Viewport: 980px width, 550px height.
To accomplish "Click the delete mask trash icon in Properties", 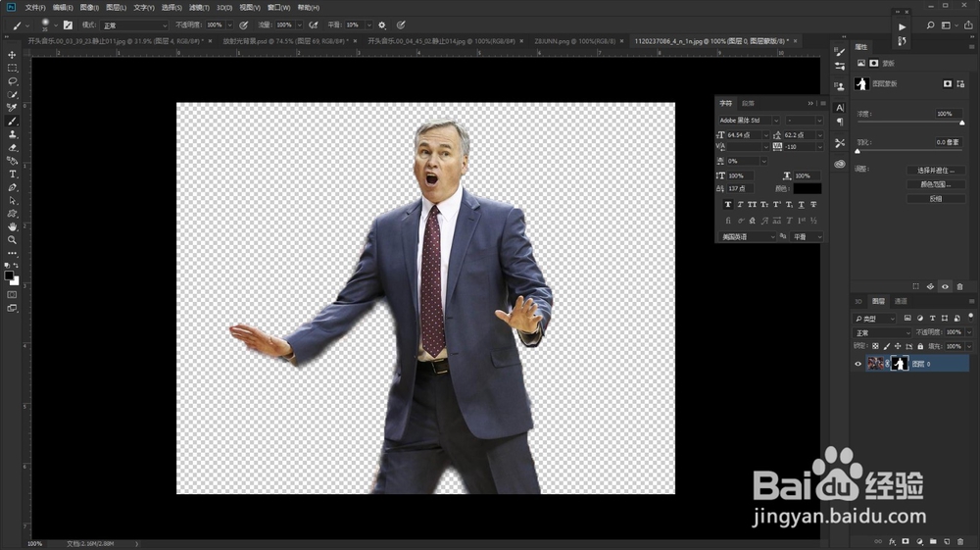I will (960, 286).
